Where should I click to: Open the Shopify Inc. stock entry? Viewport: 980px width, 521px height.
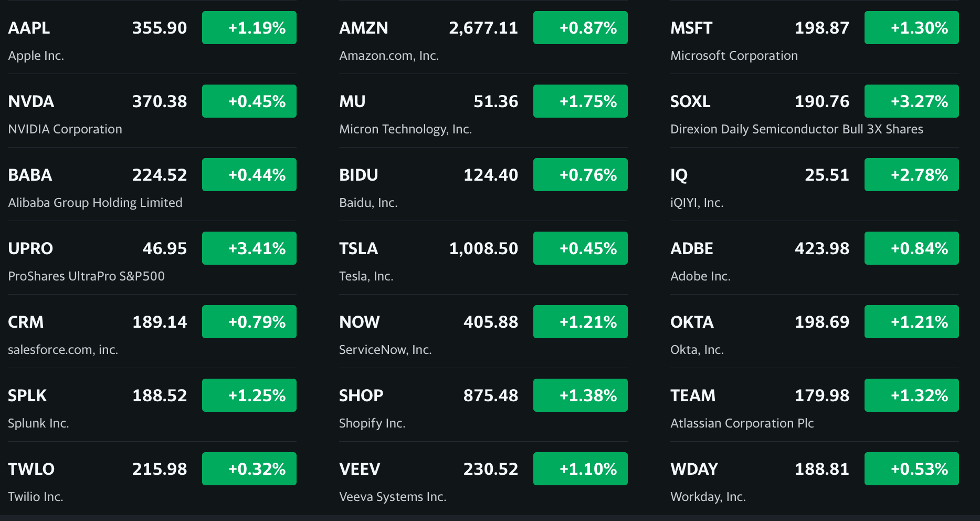[372, 423]
